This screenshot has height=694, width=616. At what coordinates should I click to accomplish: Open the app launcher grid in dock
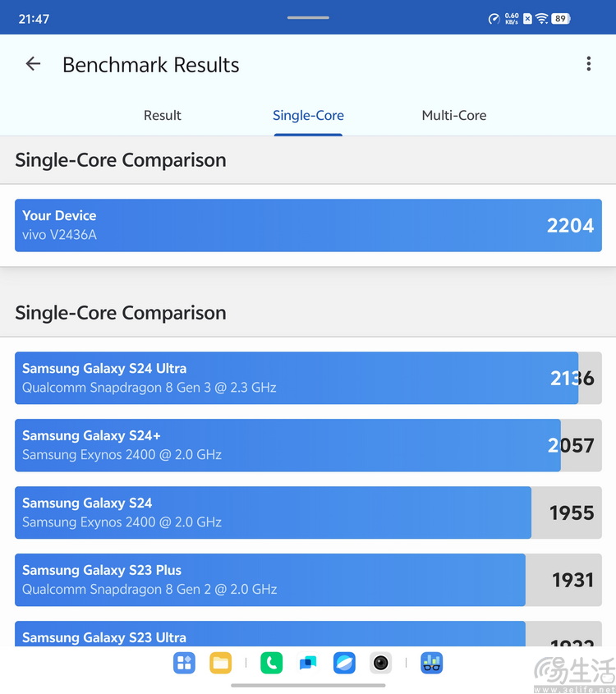pyautogui.click(x=184, y=663)
